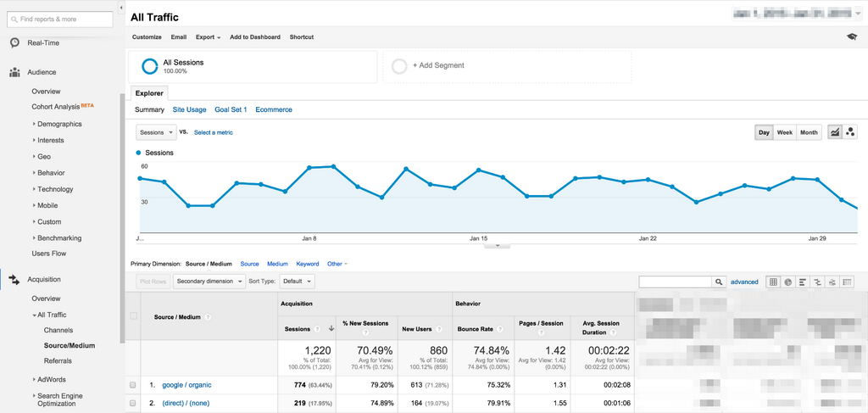Switch chart to line chart view icon
Viewport: 868px width, 413px height.
pos(835,132)
